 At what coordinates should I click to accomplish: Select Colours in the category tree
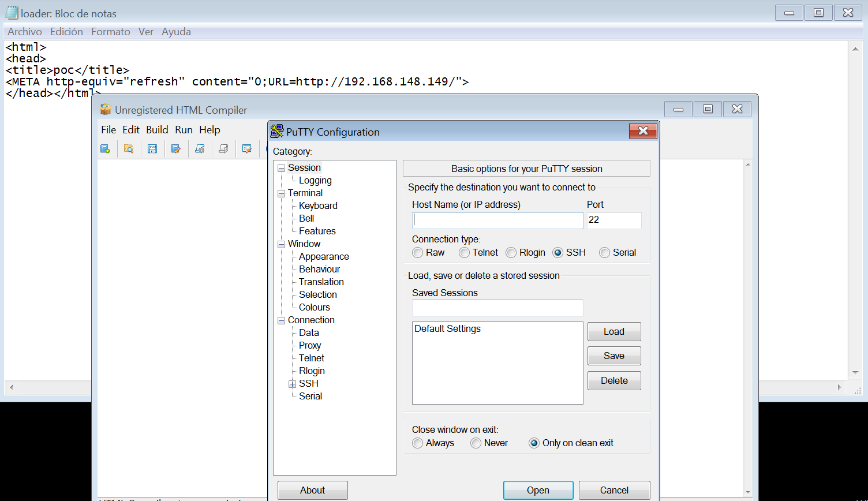[314, 308]
